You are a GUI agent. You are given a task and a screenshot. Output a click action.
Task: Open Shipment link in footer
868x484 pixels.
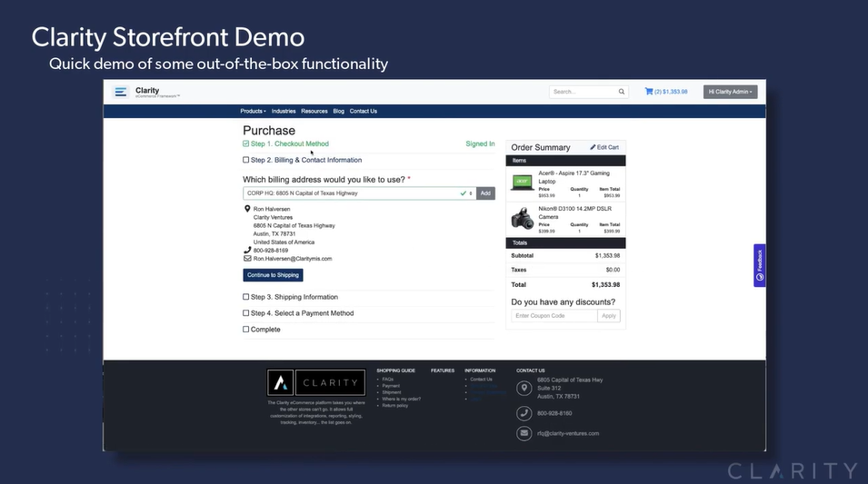tap(392, 392)
